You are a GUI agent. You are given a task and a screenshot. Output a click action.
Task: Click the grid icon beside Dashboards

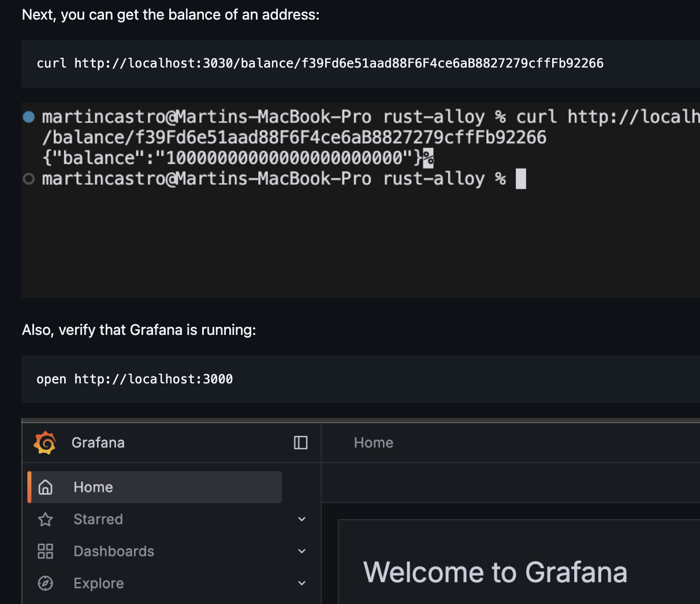46,551
